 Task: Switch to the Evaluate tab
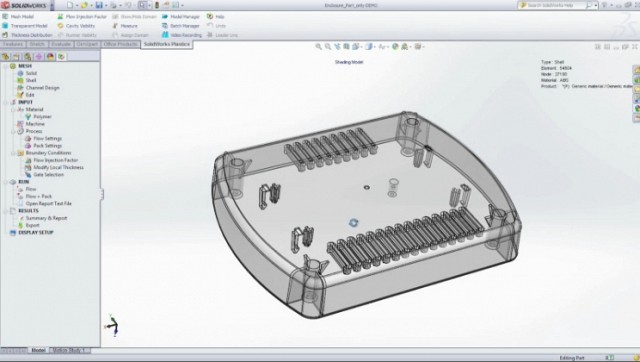60,44
